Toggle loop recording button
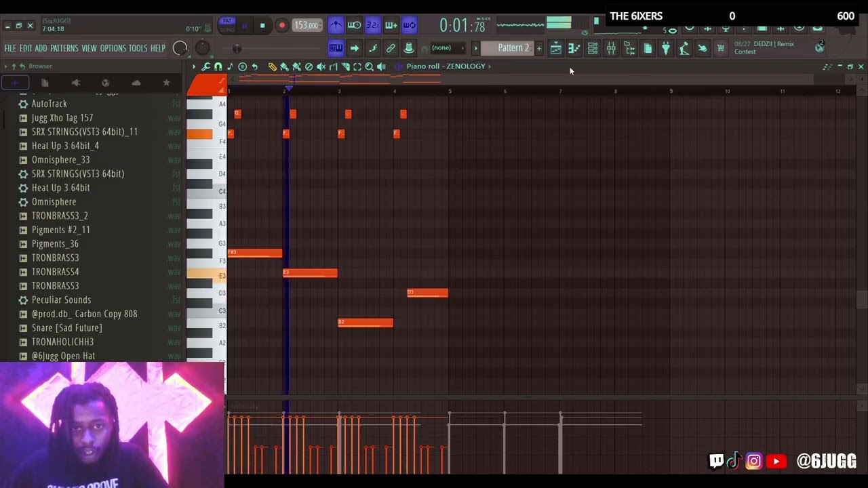 [409, 25]
